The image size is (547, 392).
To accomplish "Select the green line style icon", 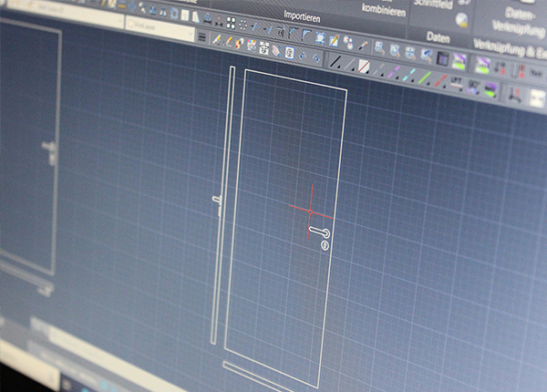I will pos(423,77).
